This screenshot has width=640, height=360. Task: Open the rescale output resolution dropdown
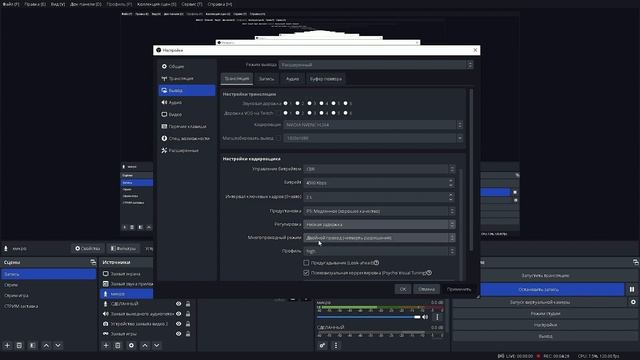point(373,138)
